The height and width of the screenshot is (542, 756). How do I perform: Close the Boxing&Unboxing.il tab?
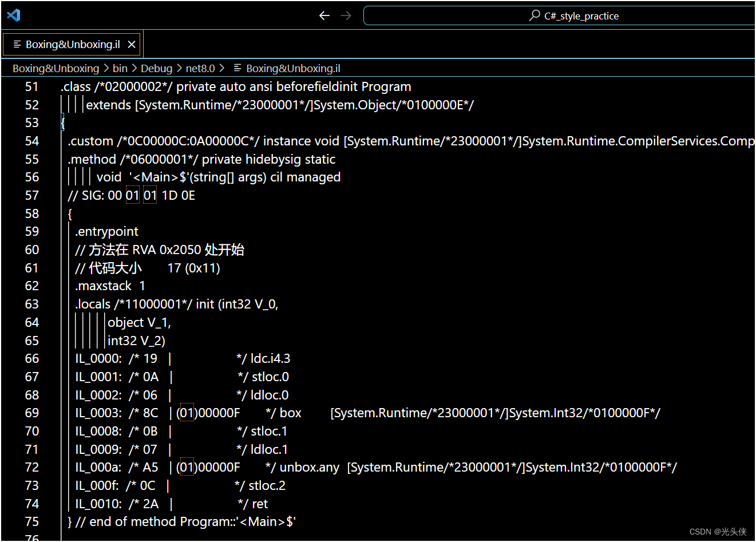tap(132, 44)
